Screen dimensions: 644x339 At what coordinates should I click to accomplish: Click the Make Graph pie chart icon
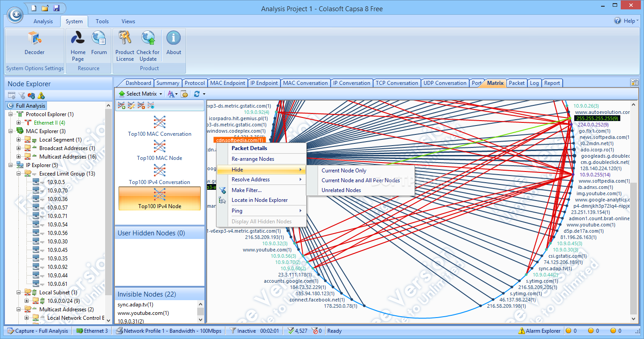pyautogui.click(x=31, y=96)
